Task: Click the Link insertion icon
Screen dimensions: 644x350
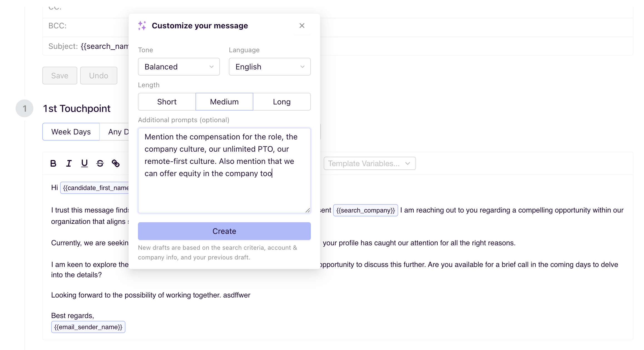Action: click(116, 163)
